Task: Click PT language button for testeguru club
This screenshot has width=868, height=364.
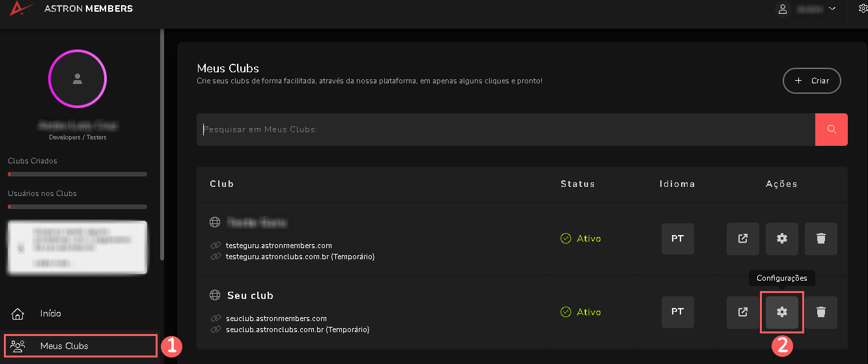Action: 677,238
